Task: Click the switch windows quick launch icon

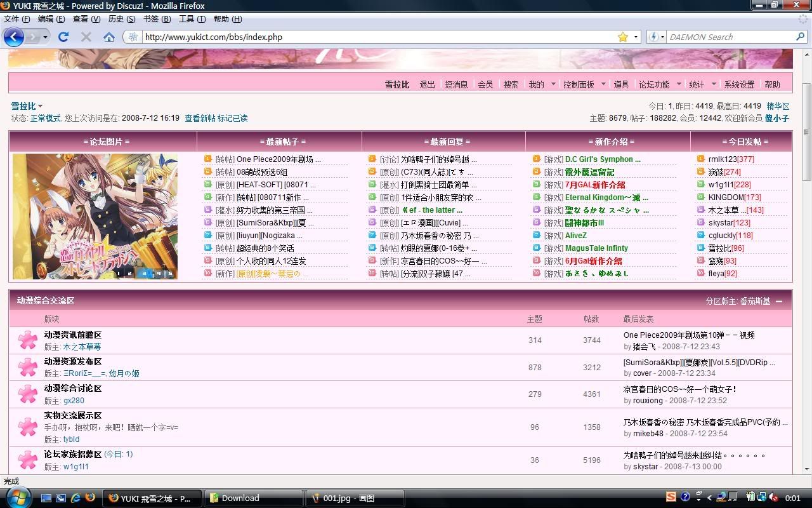Action: [61, 498]
